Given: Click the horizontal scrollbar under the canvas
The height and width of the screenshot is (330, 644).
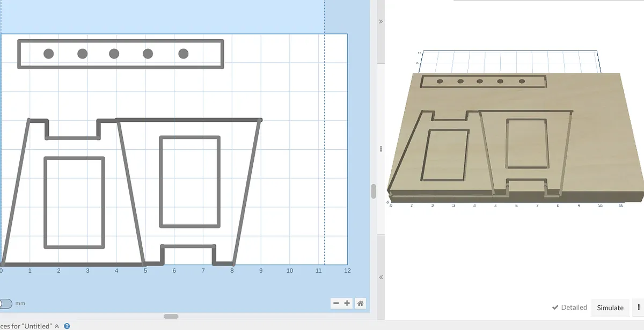Looking at the screenshot, I should point(171,316).
